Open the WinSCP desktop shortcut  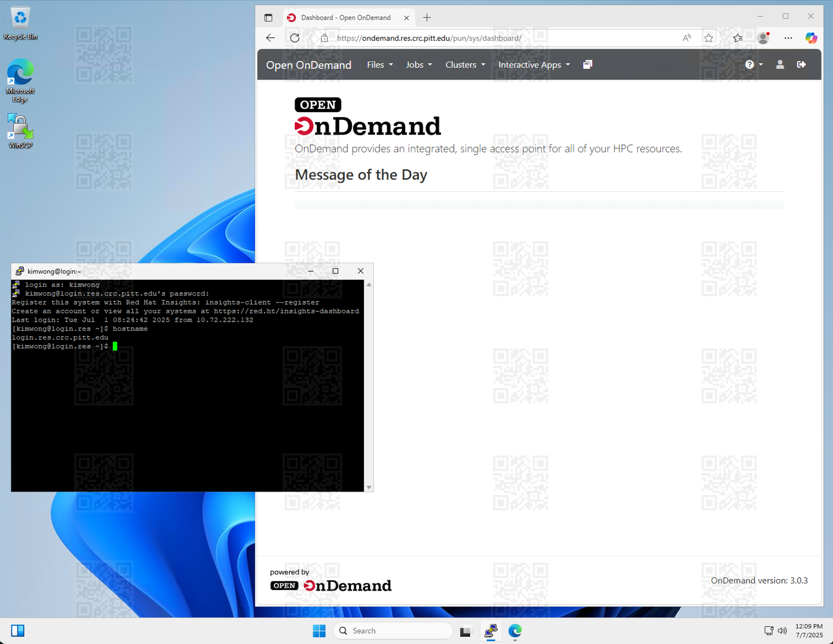pyautogui.click(x=20, y=131)
